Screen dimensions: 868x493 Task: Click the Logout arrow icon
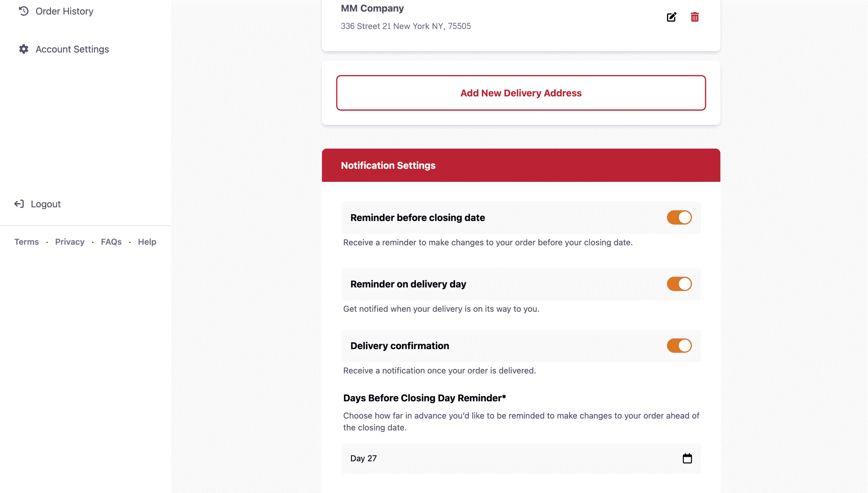tap(19, 204)
